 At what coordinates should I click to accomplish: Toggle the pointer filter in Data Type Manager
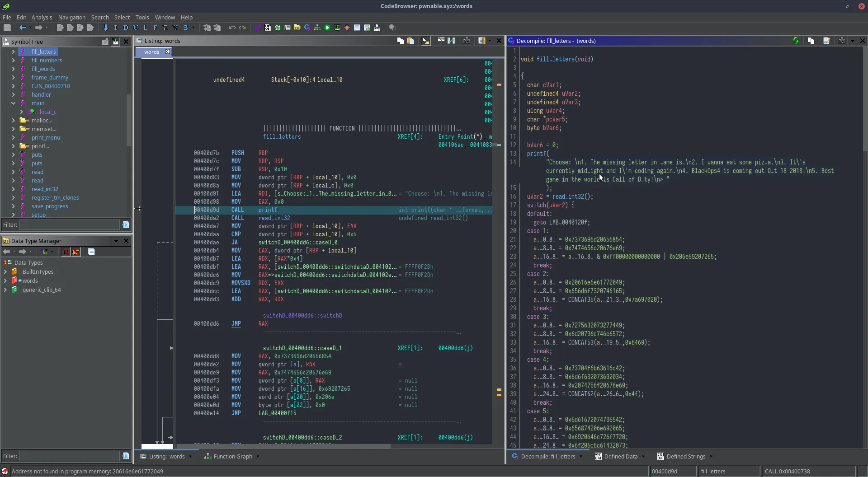[76, 252]
